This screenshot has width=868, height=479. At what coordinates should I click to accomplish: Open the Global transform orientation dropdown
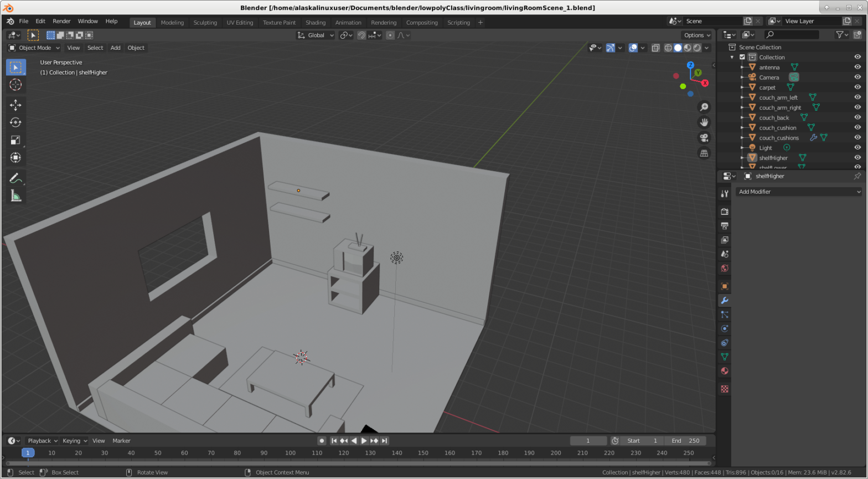click(316, 35)
